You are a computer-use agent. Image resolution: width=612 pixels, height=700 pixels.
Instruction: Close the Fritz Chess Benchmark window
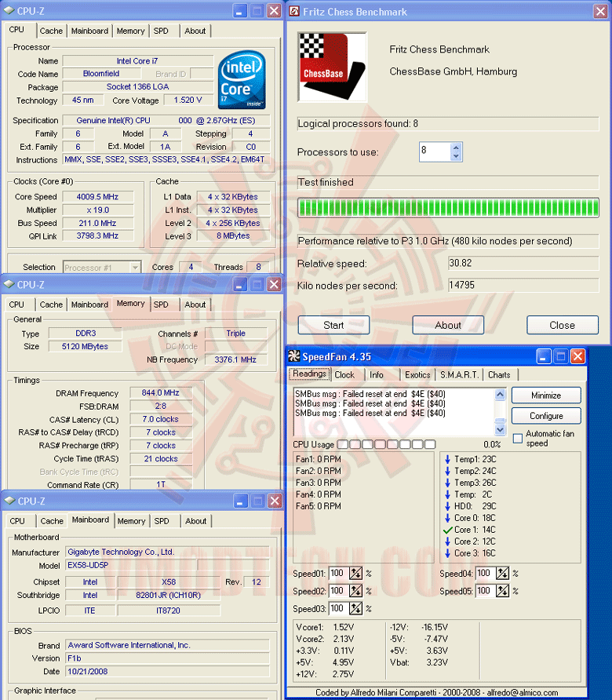tap(600, 11)
